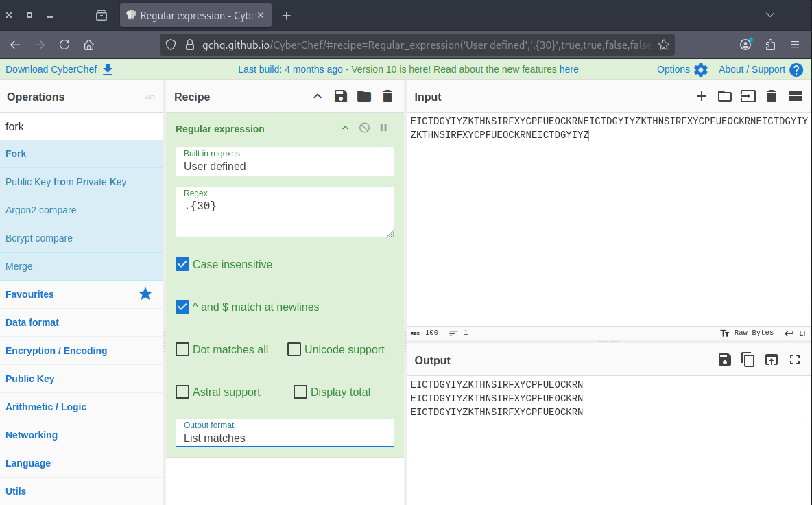812x505 pixels.
Task: Add a new input tab
Action: coord(702,97)
